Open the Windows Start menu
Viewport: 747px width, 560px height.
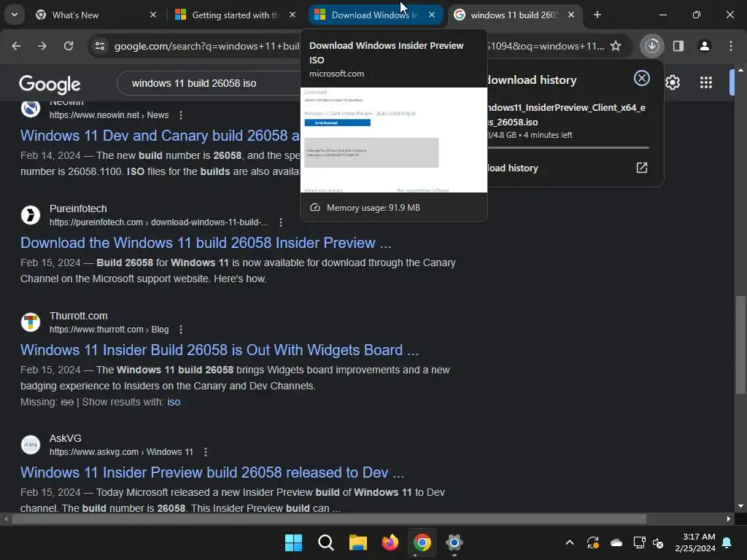pyautogui.click(x=293, y=542)
